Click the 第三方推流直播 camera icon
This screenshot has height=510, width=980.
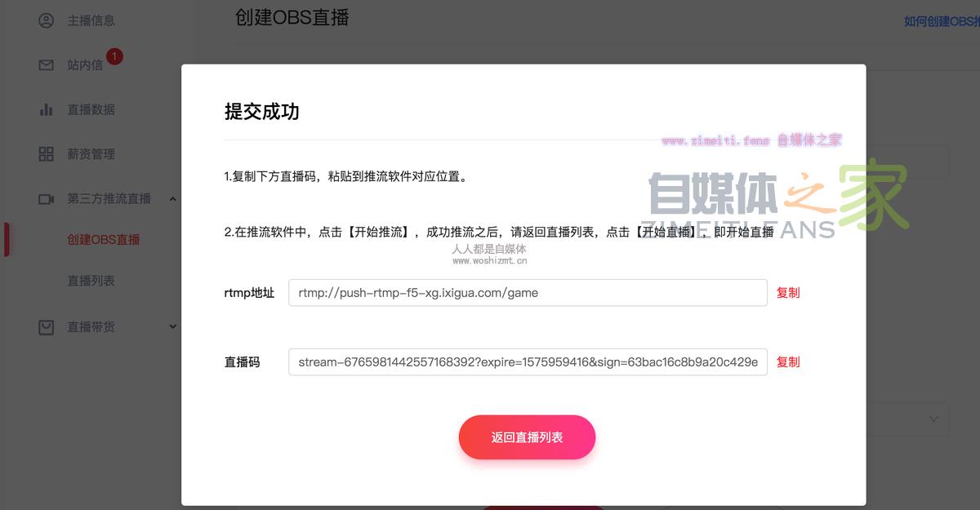coord(47,198)
